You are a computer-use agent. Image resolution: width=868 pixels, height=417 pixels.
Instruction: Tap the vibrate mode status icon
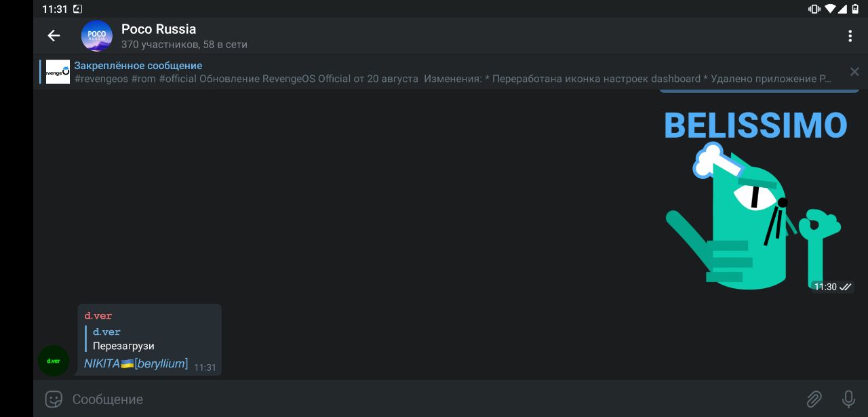click(814, 9)
